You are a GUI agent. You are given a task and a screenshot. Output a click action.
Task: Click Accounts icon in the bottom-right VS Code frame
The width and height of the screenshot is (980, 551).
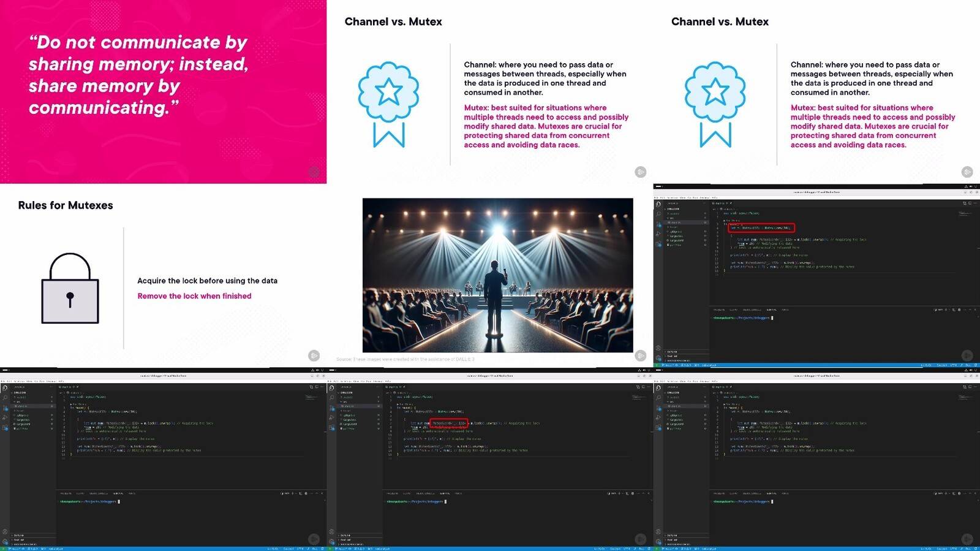click(658, 531)
